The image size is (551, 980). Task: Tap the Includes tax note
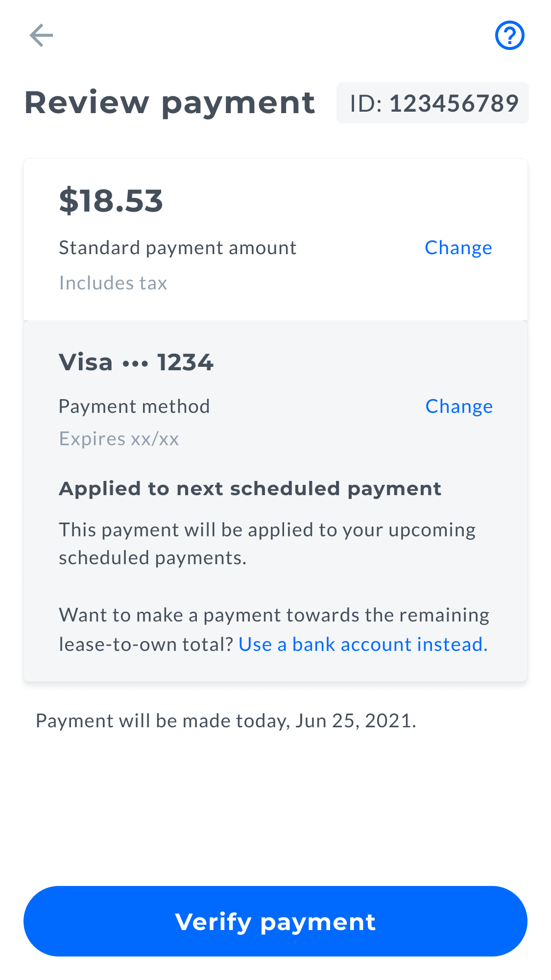[113, 283]
